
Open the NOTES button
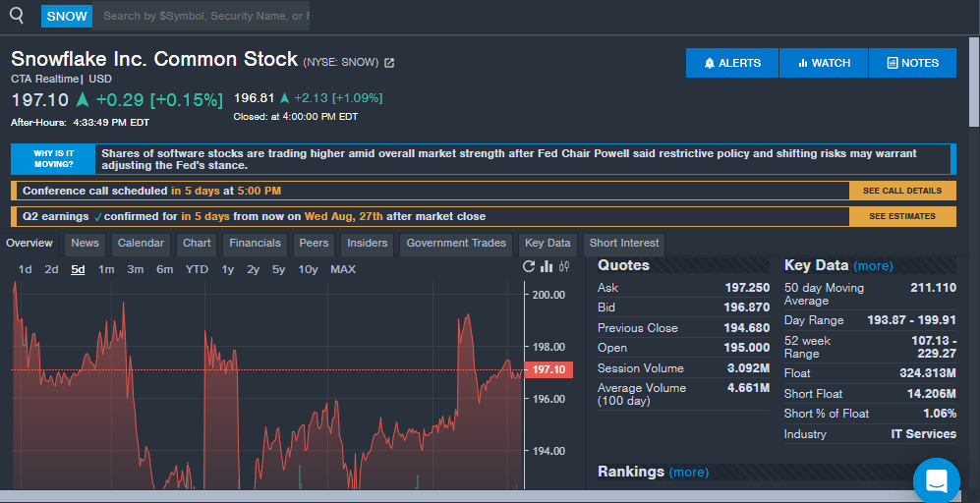click(912, 63)
